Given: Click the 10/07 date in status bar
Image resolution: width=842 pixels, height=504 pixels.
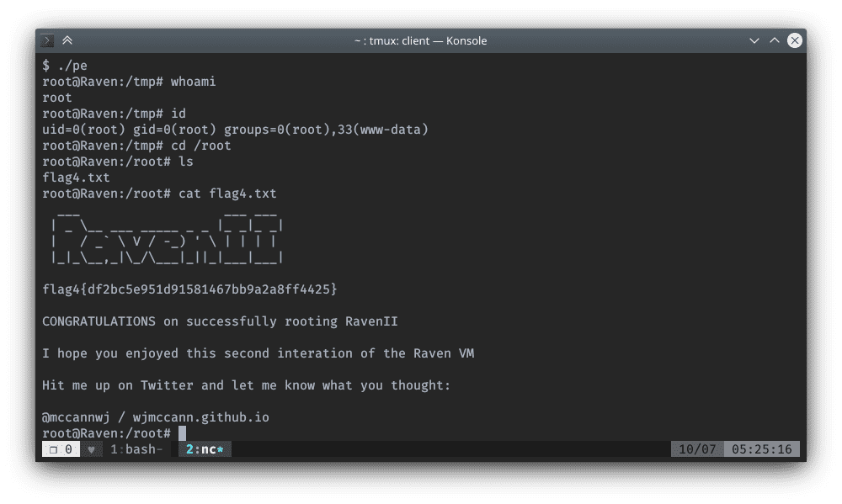Looking at the screenshot, I should (x=697, y=449).
